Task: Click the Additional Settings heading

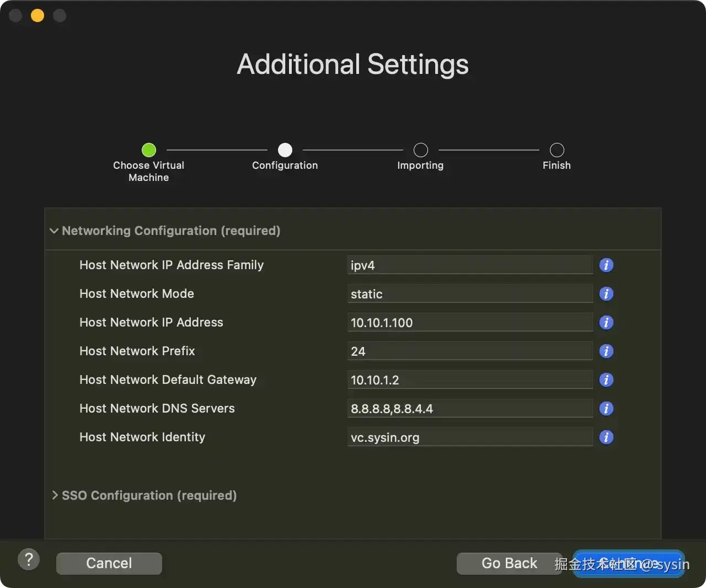Action: click(x=353, y=65)
